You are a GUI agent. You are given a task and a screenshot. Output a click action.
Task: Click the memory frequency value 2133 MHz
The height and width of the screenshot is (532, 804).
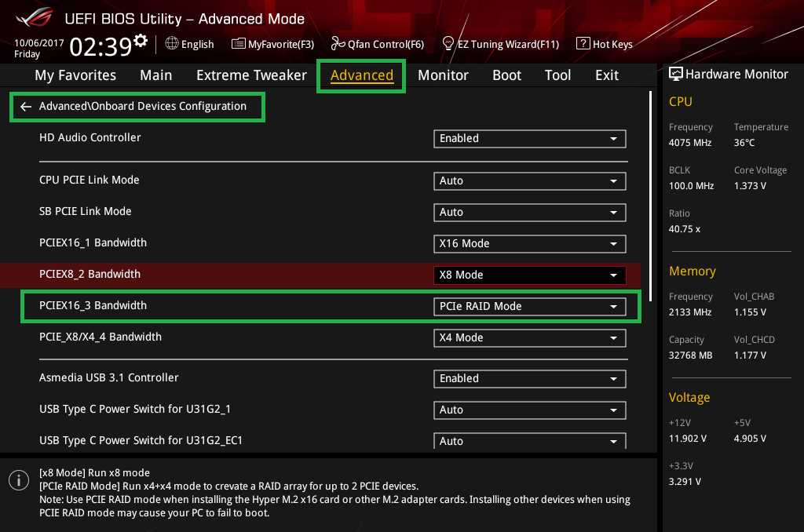689,312
